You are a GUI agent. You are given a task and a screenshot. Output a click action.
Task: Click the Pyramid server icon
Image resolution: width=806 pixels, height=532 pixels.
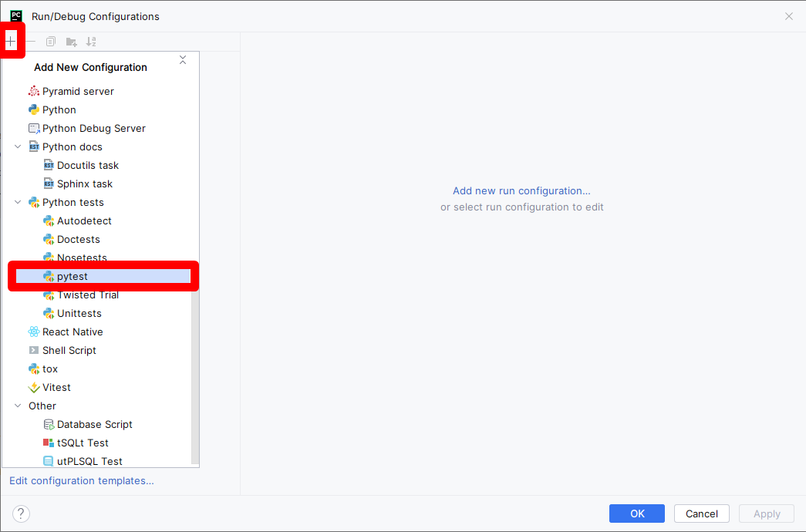pyautogui.click(x=34, y=91)
